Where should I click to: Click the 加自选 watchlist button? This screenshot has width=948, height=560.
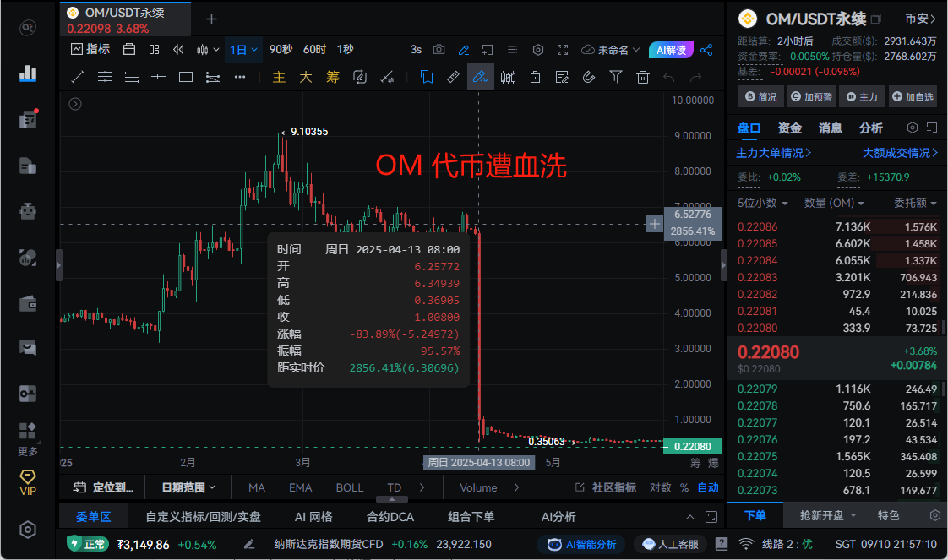(x=913, y=96)
